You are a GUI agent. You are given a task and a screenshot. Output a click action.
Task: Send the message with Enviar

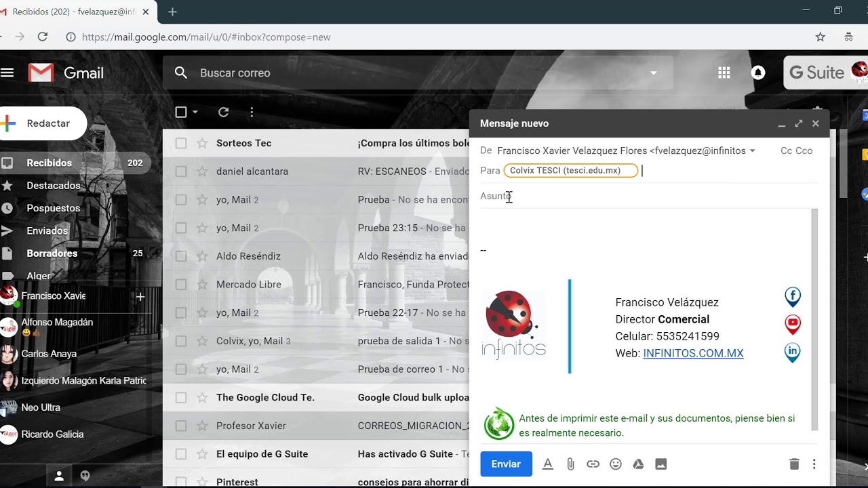pos(506,464)
